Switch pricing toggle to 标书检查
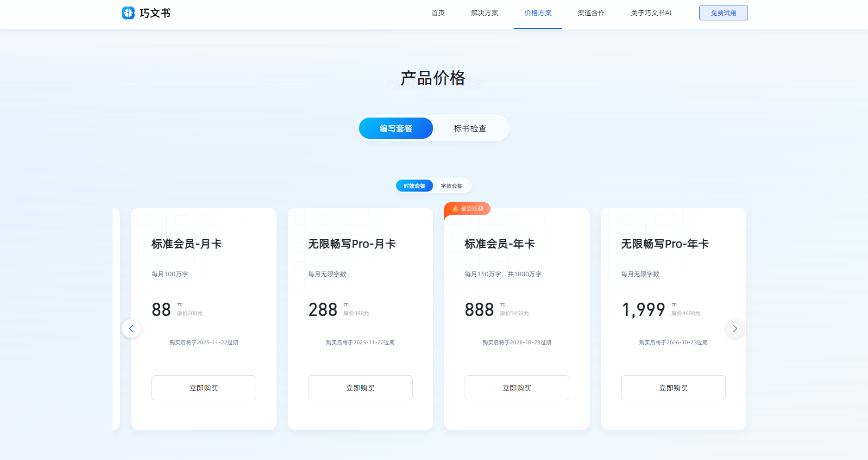Screen dimensions: 868x460 pos(470,128)
